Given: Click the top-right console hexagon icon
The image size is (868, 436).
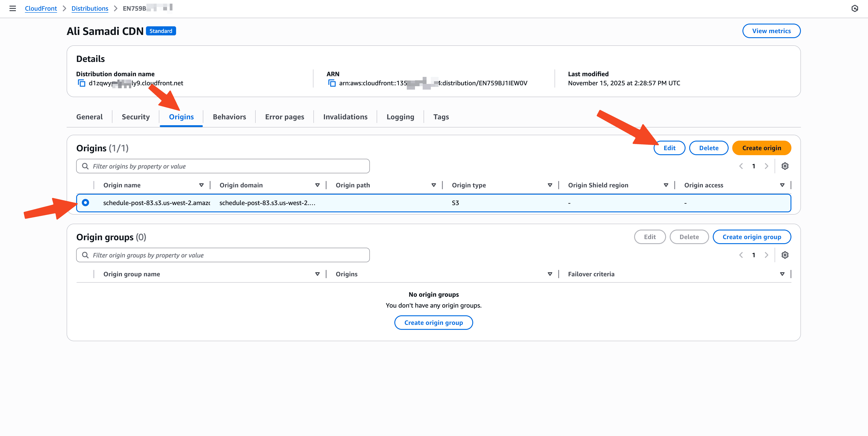Looking at the screenshot, I should [855, 8].
